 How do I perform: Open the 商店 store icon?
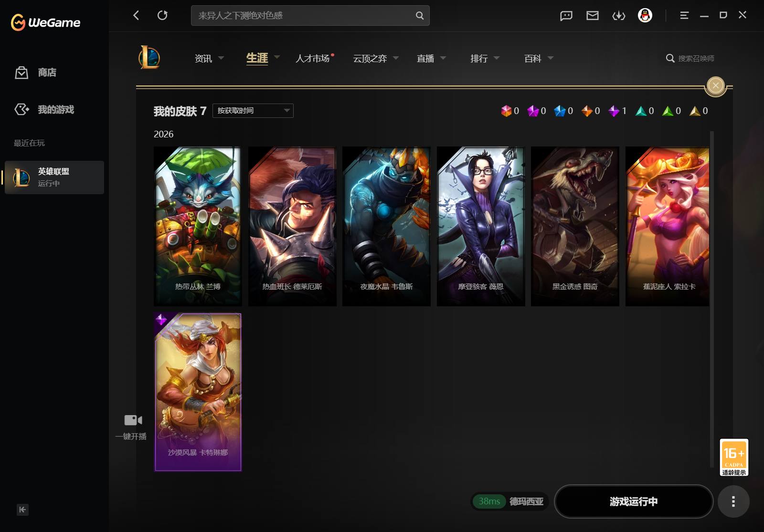click(21, 73)
